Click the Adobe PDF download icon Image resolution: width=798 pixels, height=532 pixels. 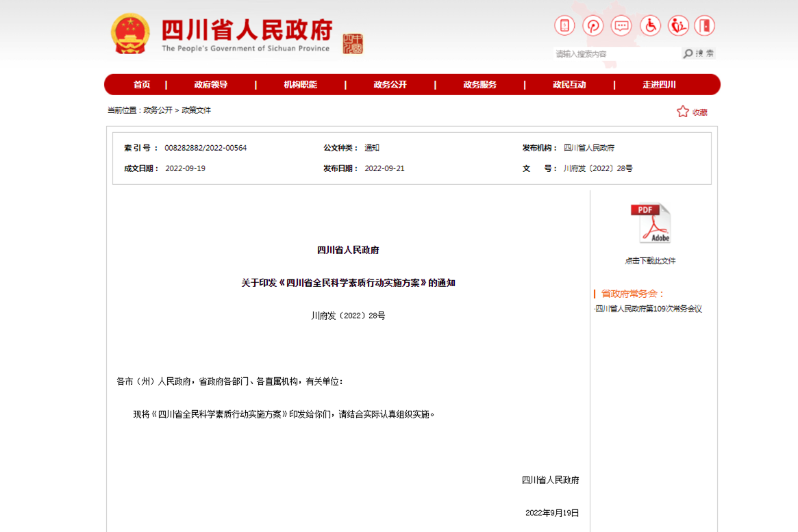649,222
